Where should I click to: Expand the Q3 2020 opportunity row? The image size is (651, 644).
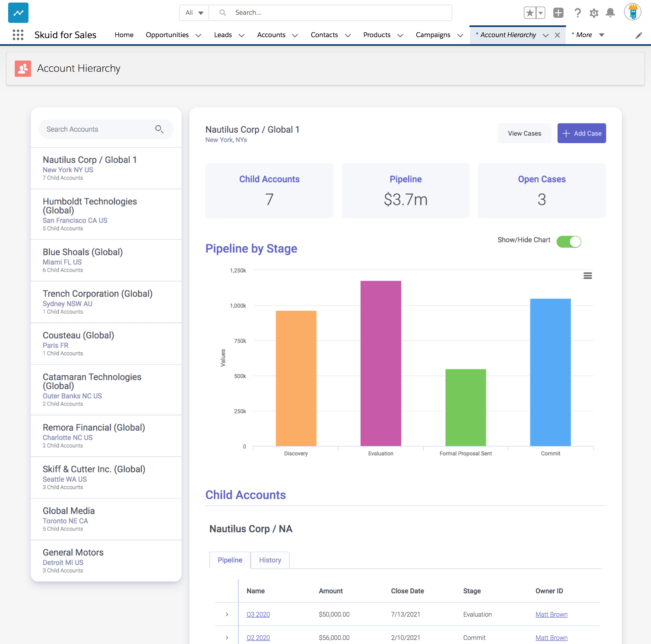[x=226, y=614]
